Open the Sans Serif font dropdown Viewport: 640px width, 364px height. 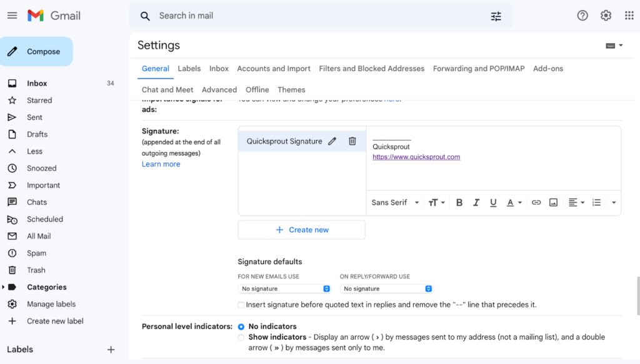coord(394,202)
